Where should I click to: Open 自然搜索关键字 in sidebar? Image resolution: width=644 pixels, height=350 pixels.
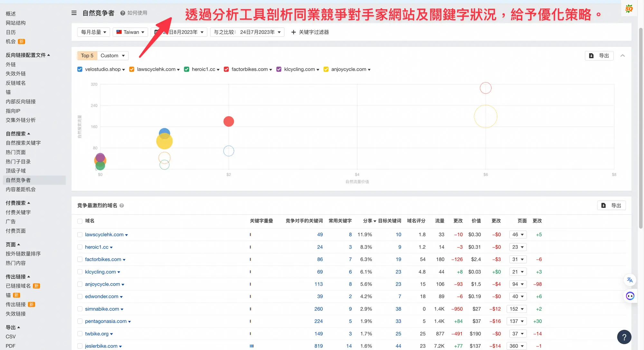(23, 143)
